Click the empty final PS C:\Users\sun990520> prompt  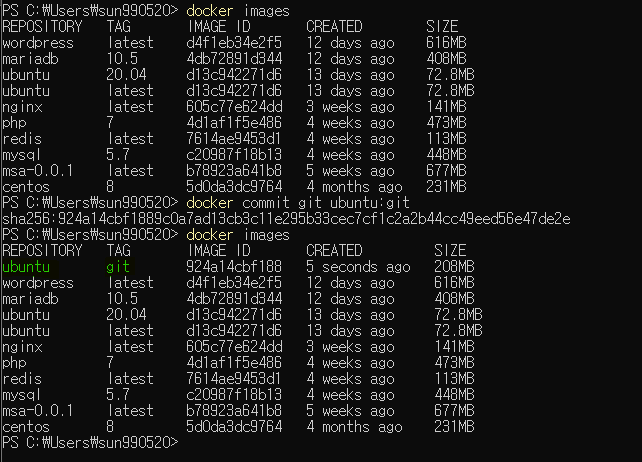[90, 443]
